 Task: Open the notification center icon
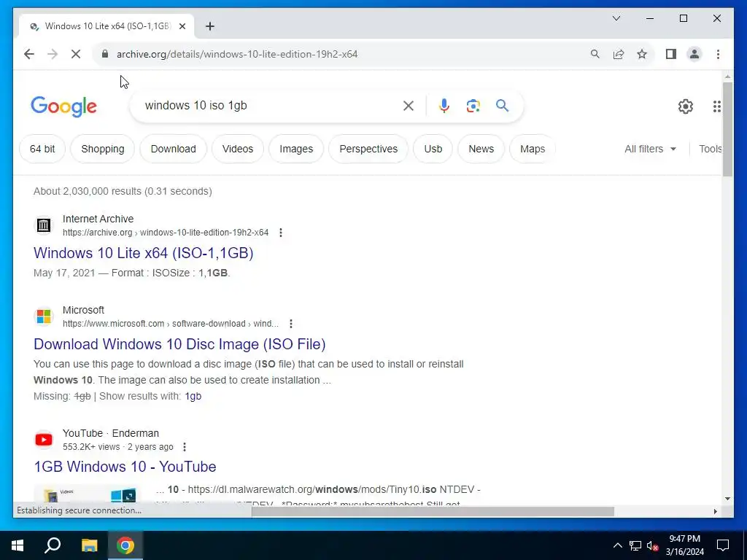coord(723,545)
